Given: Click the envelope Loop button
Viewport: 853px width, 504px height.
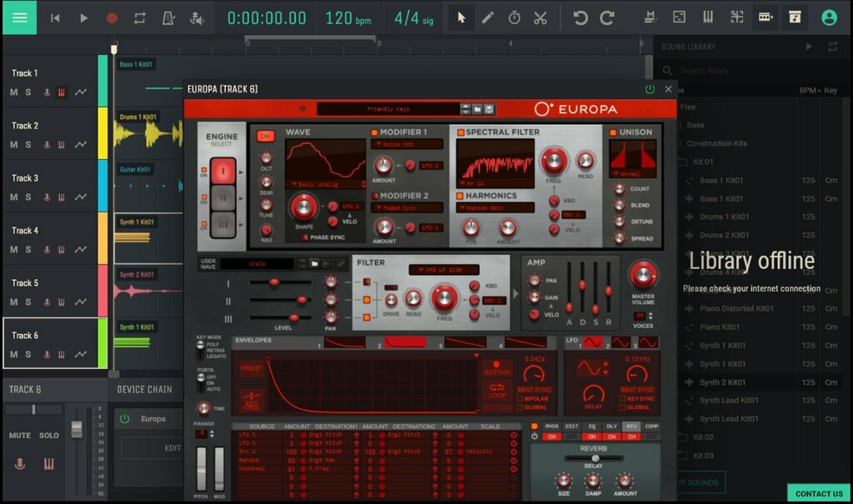Looking at the screenshot, I should [496, 391].
